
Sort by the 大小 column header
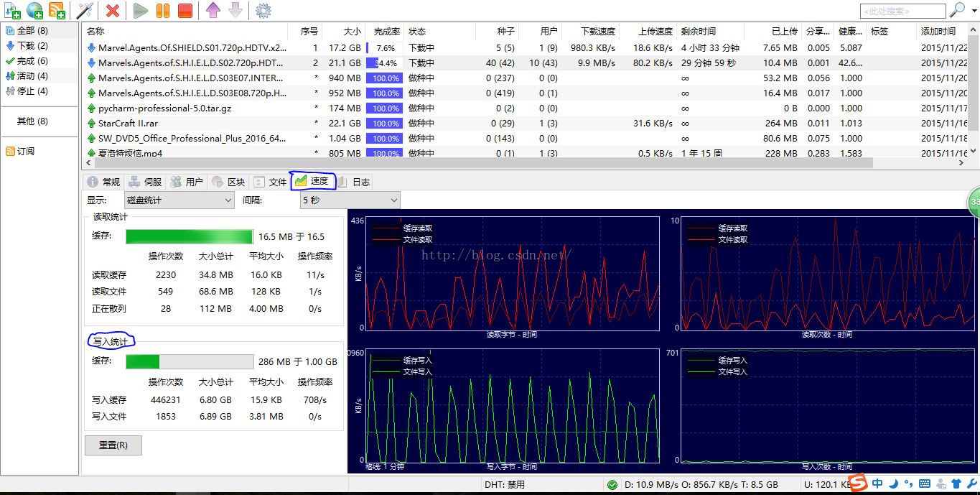(x=344, y=32)
